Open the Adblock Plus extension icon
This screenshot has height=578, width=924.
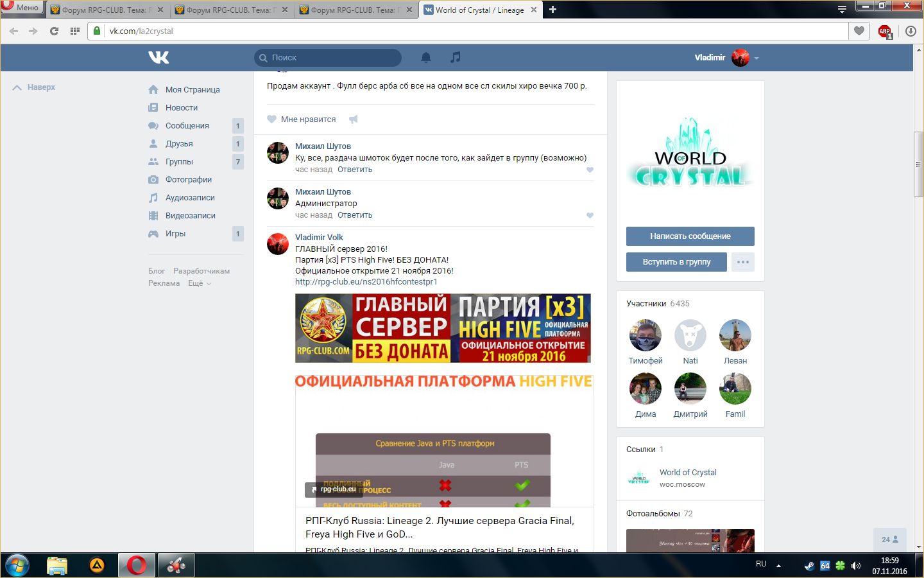coord(885,31)
